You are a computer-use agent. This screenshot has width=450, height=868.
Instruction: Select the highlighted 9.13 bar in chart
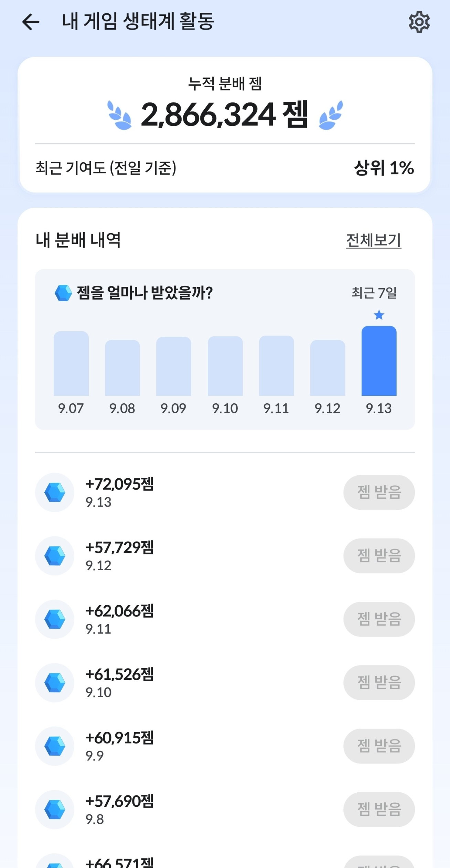379,361
